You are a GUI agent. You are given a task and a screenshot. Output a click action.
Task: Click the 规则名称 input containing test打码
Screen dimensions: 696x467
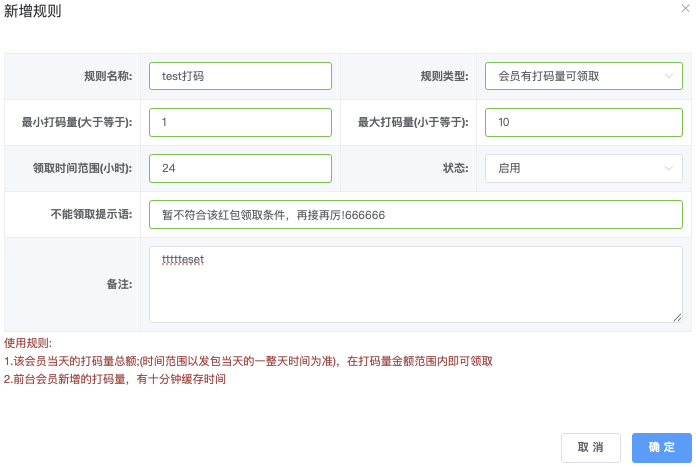point(240,76)
